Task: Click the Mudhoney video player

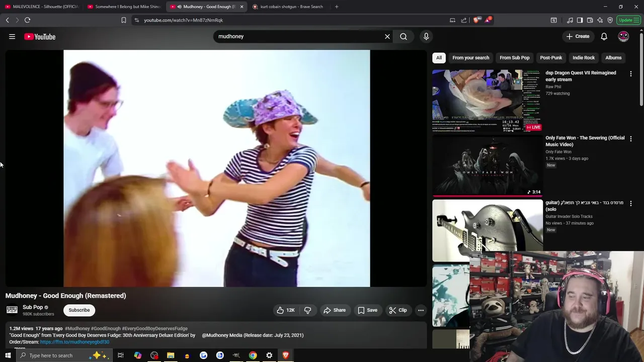Action: click(216, 168)
